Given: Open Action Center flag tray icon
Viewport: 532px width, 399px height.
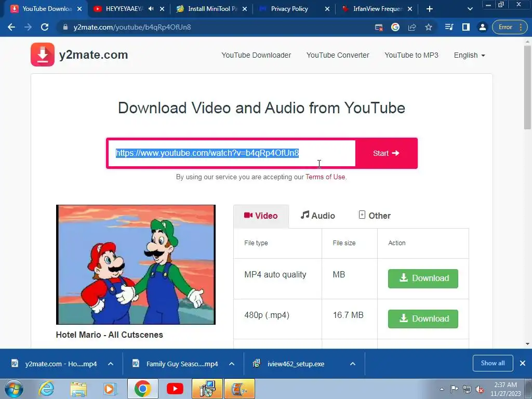Looking at the screenshot, I should tap(454, 389).
